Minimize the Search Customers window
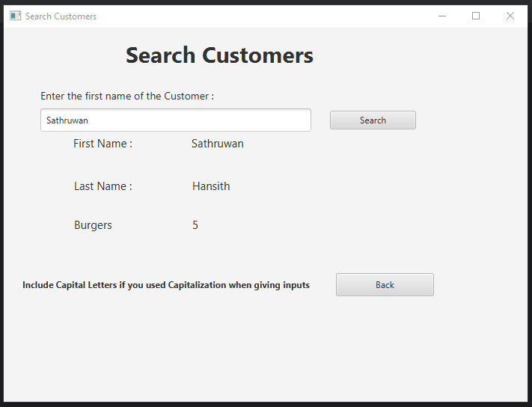 tap(442, 16)
